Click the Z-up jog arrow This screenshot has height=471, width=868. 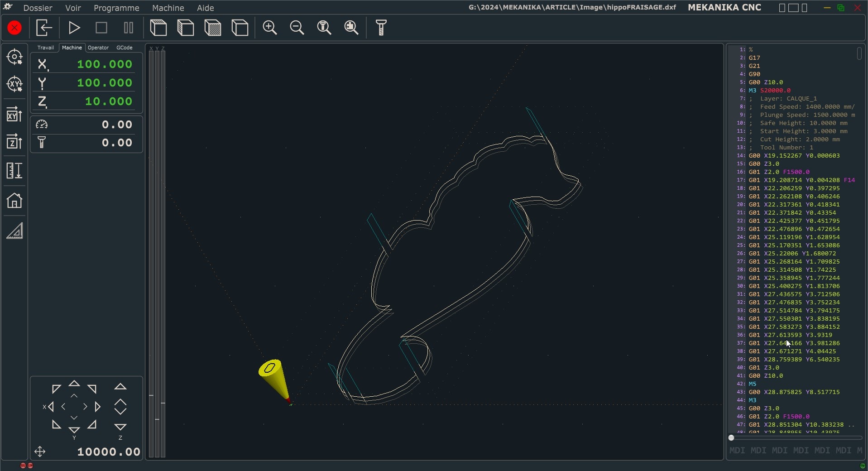click(120, 387)
